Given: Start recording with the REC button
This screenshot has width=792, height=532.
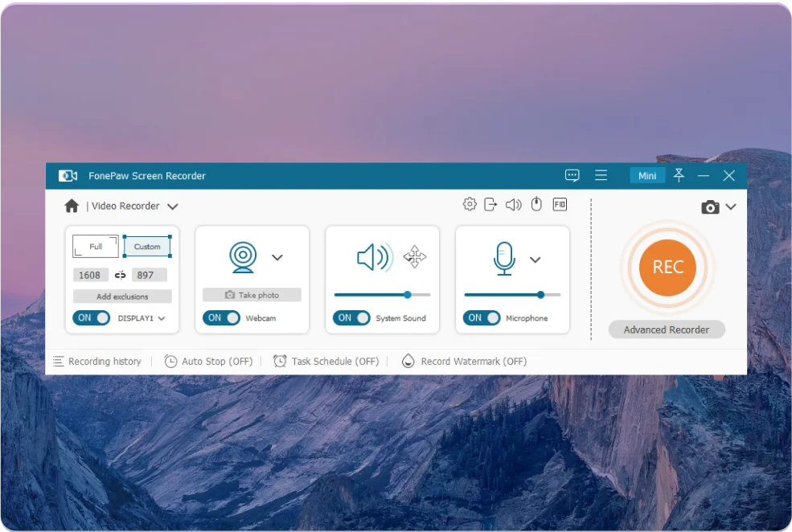Looking at the screenshot, I should (x=667, y=268).
